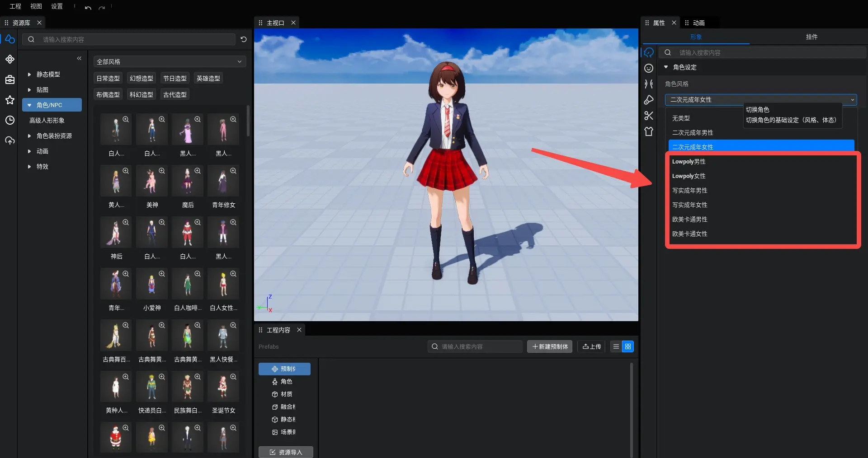
Task: Expand the 静态模型 tree node
Action: tap(29, 75)
